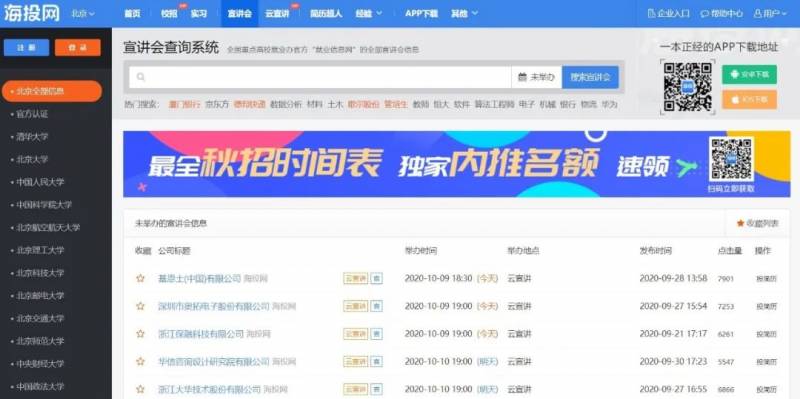This screenshot has height=399, width=800.
Task: Favorite the 华信咨询设计研究院 row star
Action: pyautogui.click(x=140, y=361)
